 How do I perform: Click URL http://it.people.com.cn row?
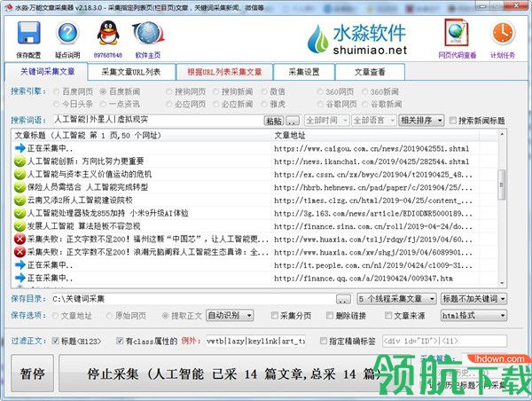(x=373, y=265)
